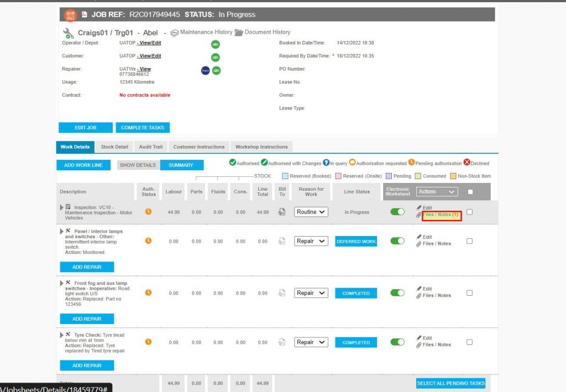Expand the Panel / interior lamps work line

point(61,231)
